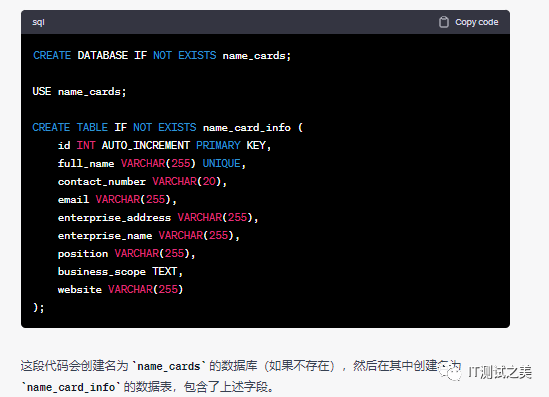
Task: Click the CREATE DATABASE statement line
Action: (162, 55)
